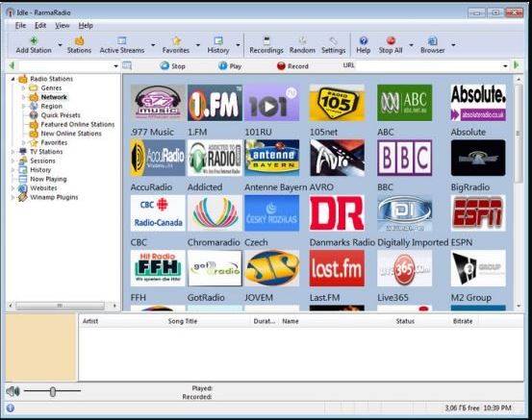532x420 pixels.
Task: Expand the TV Stations tree node
Action: (x=13, y=152)
